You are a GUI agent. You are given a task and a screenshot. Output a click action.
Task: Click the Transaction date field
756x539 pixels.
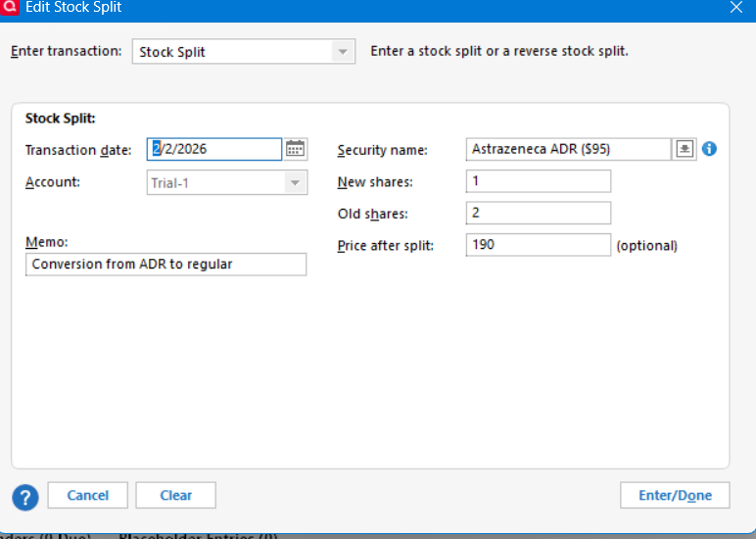[x=214, y=149]
